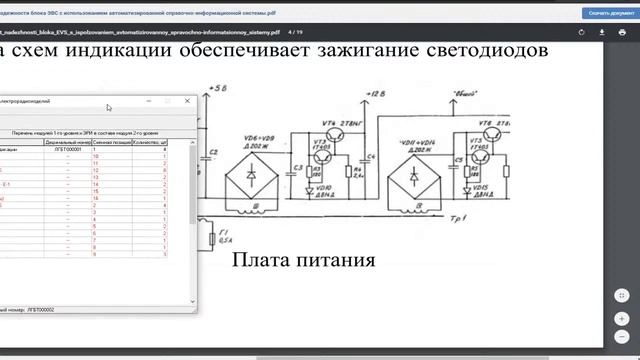Image resolution: width=640 pixels, height=360 pixels.
Task: Click the 'VD6÷VD9' bridge label on schematic
Action: [x=259, y=138]
